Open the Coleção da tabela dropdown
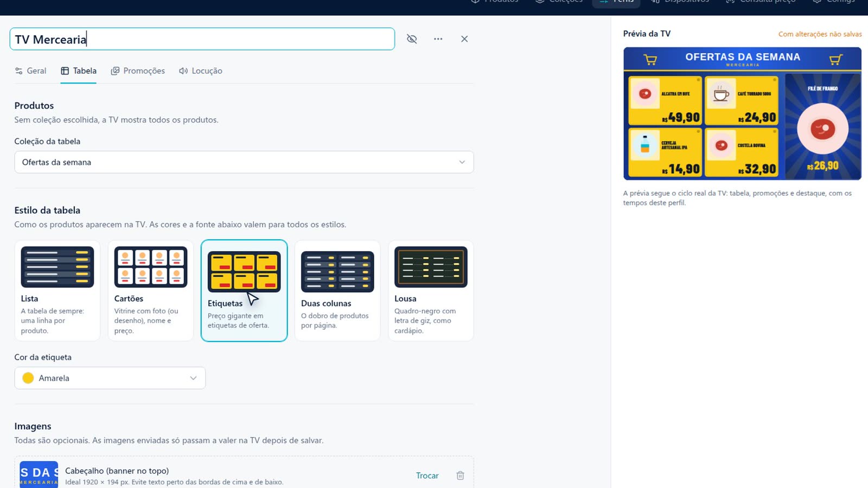The height and width of the screenshot is (488, 868). 244,162
